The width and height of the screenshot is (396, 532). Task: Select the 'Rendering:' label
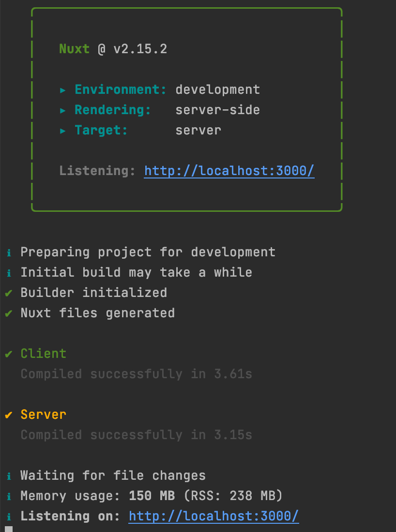[113, 110]
